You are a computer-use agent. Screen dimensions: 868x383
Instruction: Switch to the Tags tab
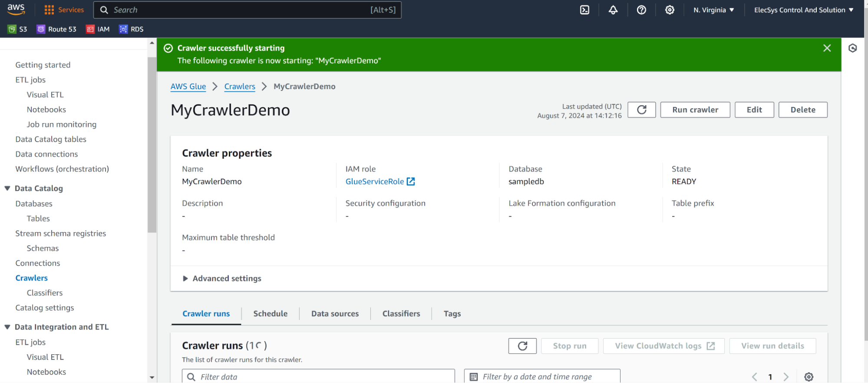452,314
